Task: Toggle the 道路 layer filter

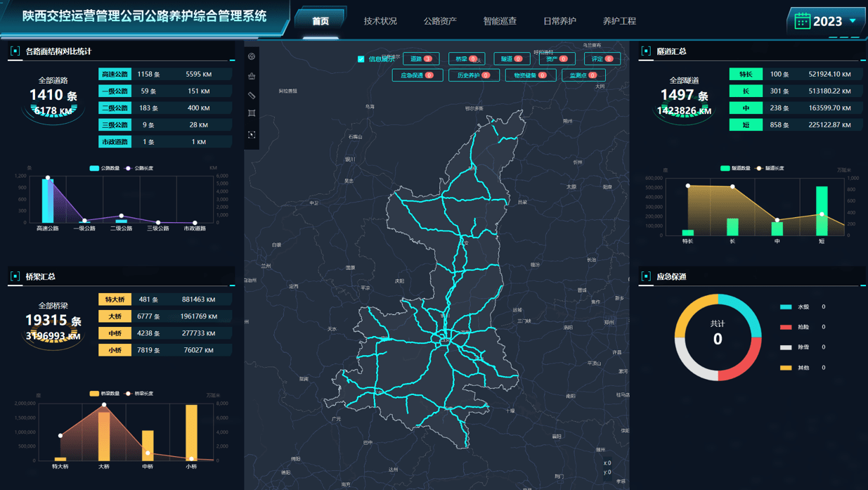Action: point(421,59)
